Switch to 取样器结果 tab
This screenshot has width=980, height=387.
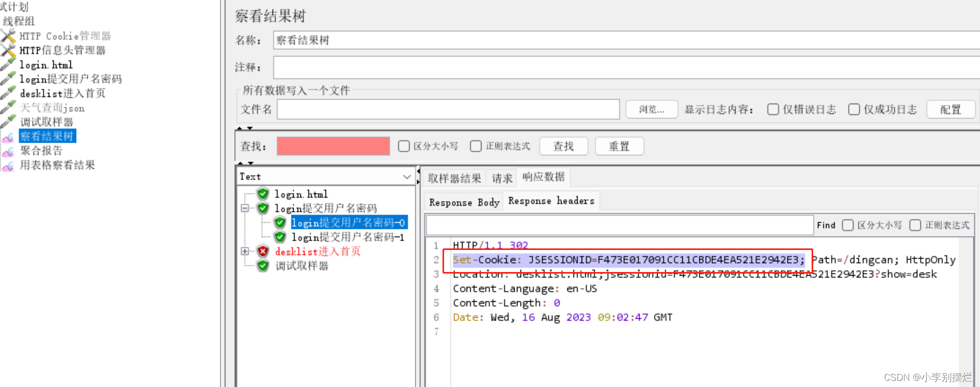click(454, 178)
